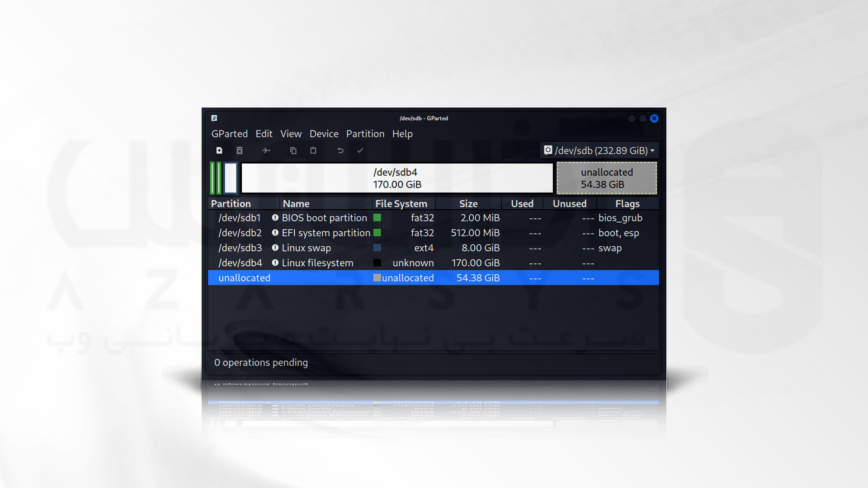Click the warning icon beside BIOS boot partition
This screenshot has height=488, width=868.
pos(275,218)
